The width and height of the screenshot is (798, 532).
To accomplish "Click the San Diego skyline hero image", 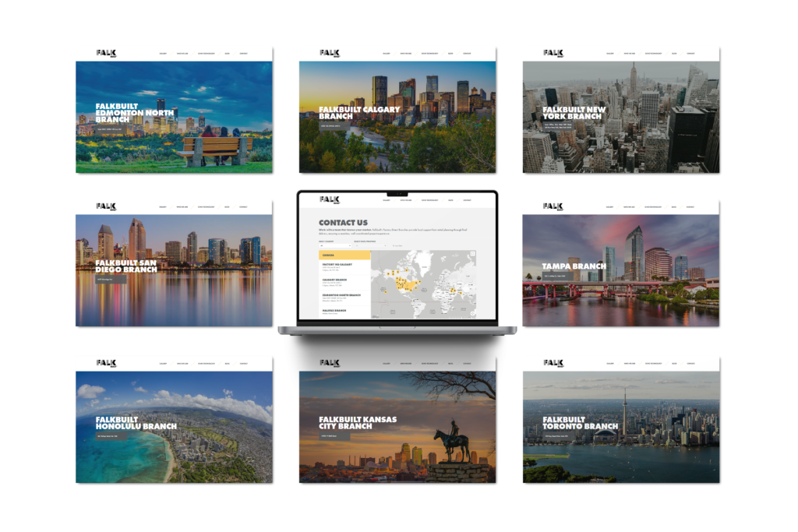I will pos(174,270).
